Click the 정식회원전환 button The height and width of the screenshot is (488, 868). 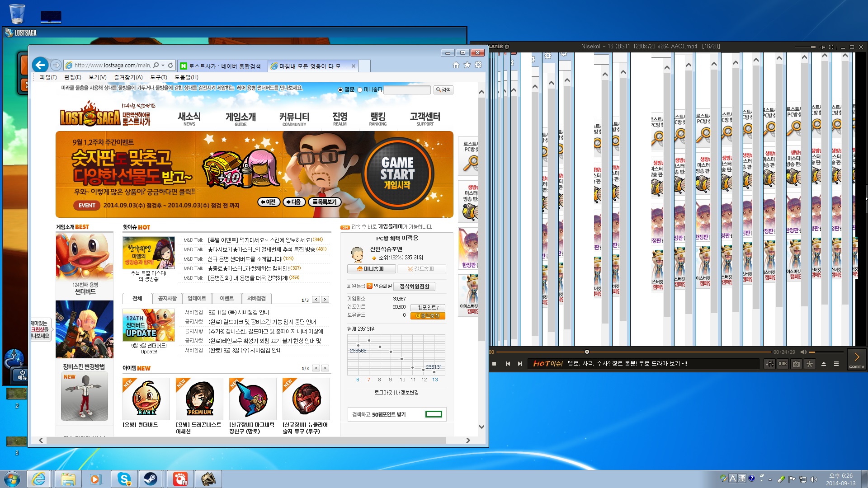(415, 286)
